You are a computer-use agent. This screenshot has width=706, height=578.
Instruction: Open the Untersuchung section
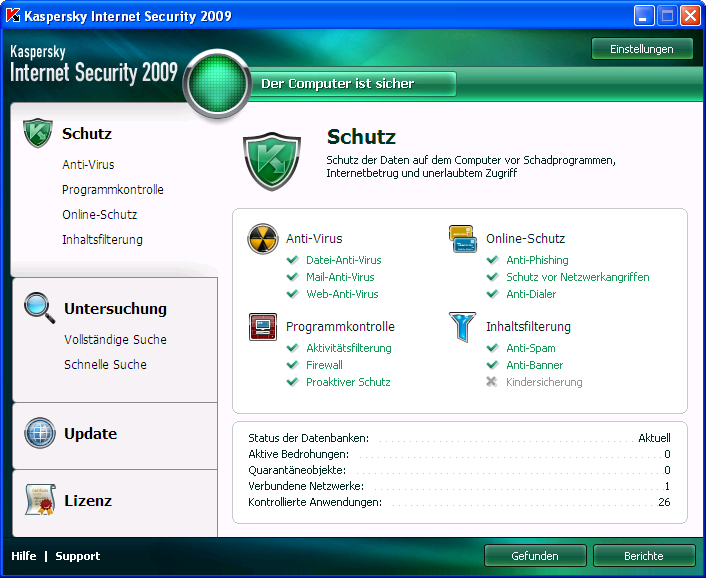point(115,309)
